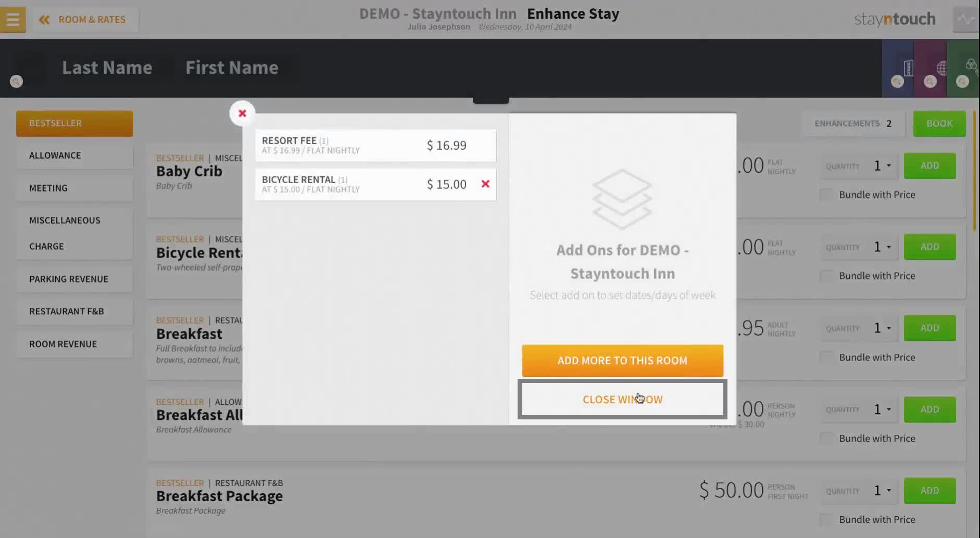Screen dimensions: 980x538
Task: Select the Meeting category
Action: tap(74, 188)
